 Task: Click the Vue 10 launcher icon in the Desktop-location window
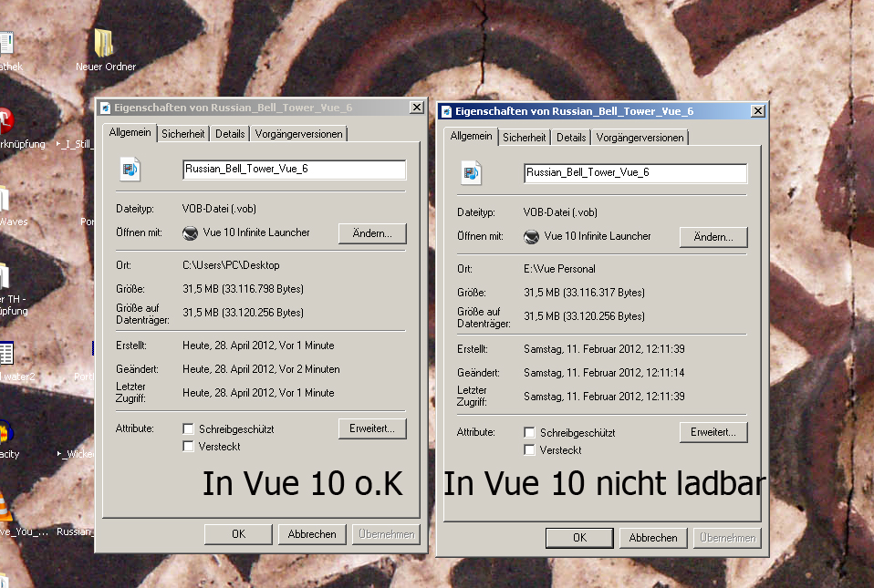(x=190, y=233)
